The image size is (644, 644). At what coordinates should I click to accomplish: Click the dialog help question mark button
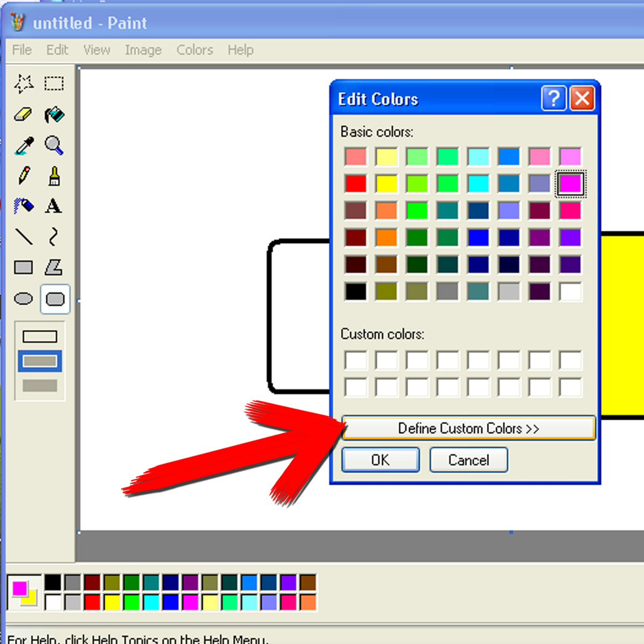[554, 99]
